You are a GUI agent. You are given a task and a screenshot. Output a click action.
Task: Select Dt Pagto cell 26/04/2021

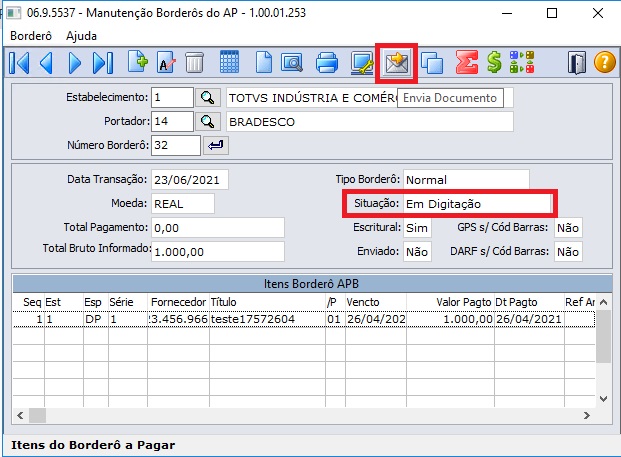pyautogui.click(x=530, y=319)
